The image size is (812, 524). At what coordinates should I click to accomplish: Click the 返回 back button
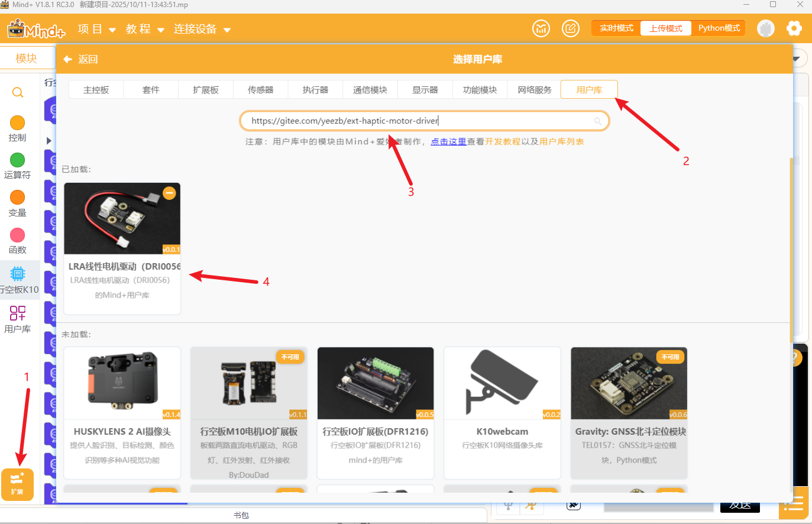coord(80,59)
